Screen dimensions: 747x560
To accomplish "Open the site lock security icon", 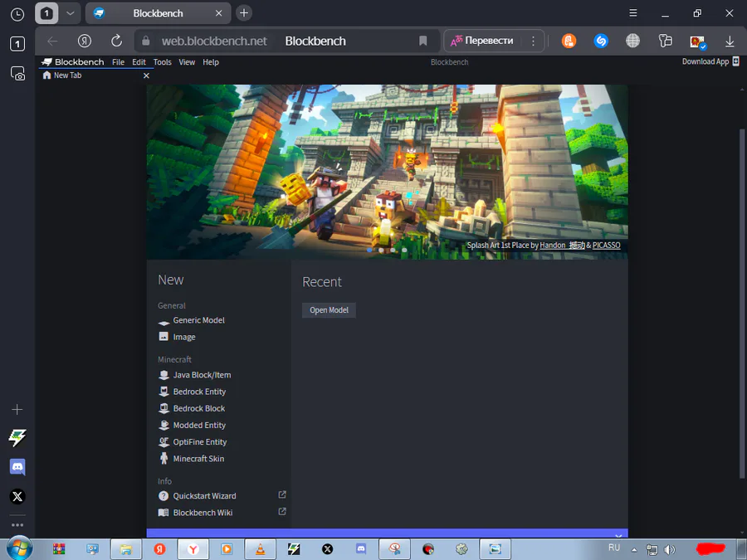I will click(146, 41).
